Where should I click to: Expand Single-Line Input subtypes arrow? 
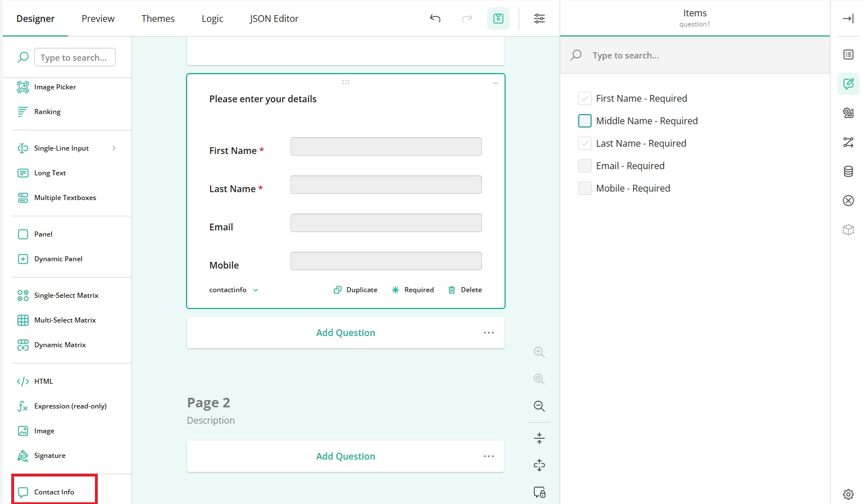[114, 148]
